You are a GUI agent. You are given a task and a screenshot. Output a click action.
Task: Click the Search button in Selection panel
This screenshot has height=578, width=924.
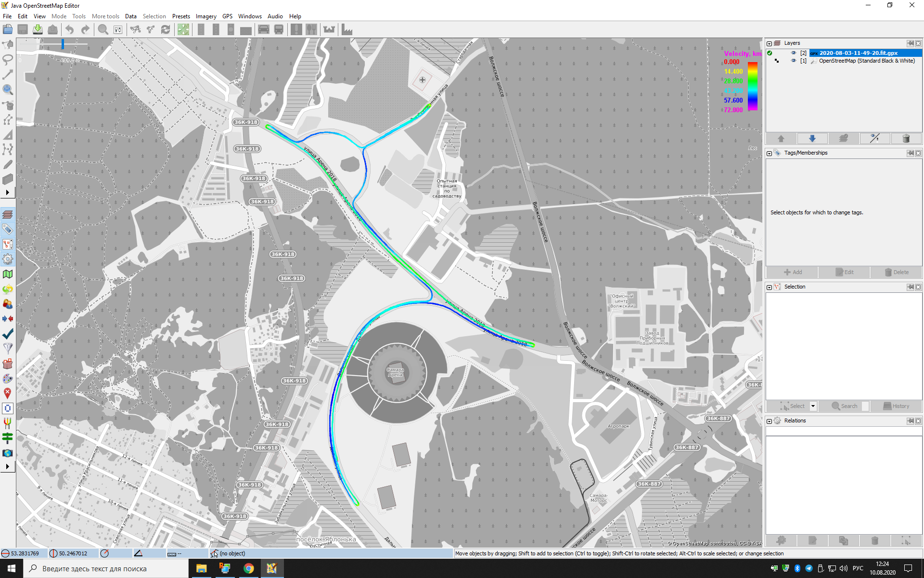click(x=845, y=406)
